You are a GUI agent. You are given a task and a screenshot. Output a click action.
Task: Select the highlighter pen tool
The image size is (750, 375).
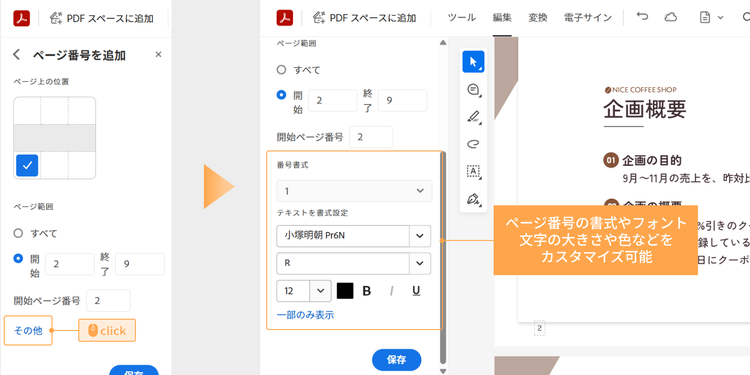pos(473,117)
